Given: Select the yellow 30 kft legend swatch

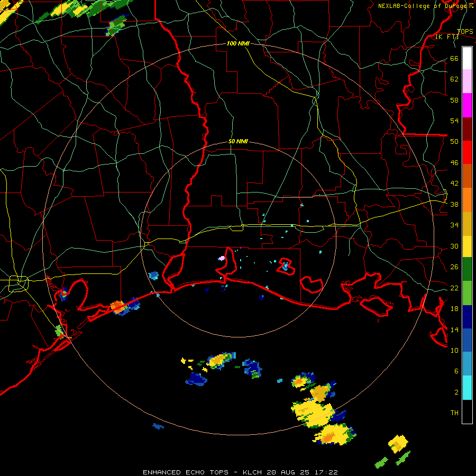Looking at the screenshot, I should pos(467,246).
